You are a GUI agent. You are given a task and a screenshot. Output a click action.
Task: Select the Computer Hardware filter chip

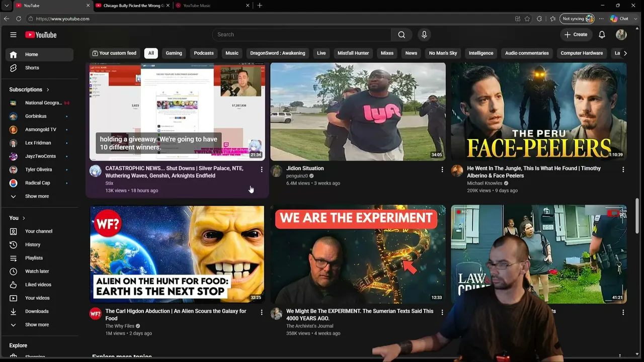pyautogui.click(x=582, y=53)
